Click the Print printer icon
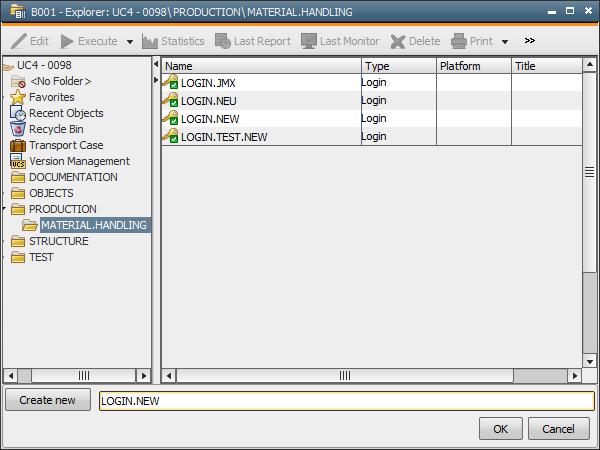 tap(459, 41)
